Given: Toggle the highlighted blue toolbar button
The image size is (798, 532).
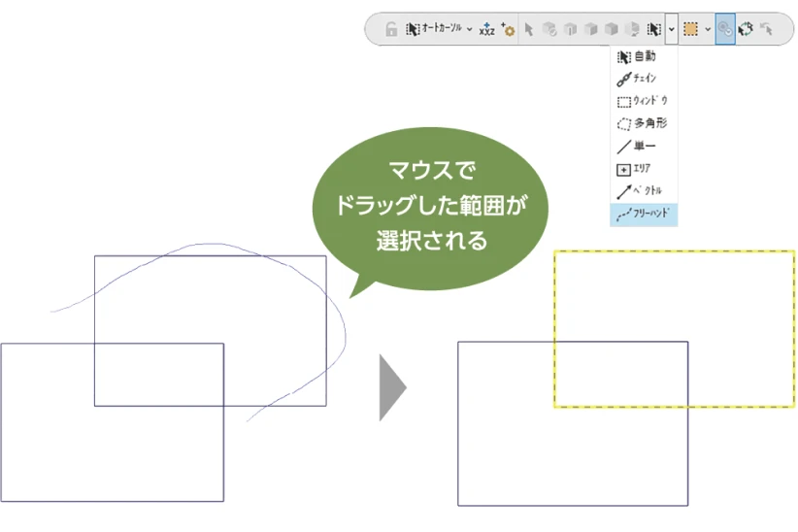Looking at the screenshot, I should pos(725,29).
